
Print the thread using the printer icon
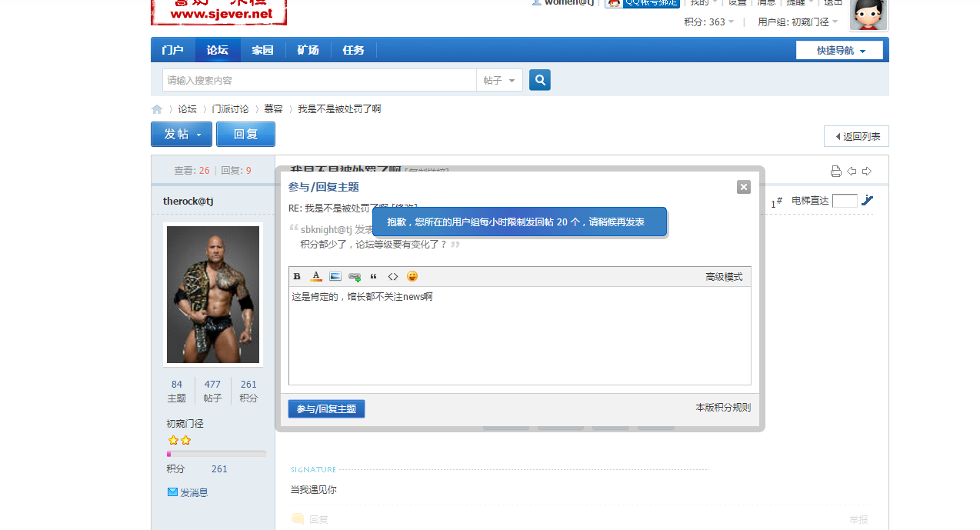click(836, 171)
